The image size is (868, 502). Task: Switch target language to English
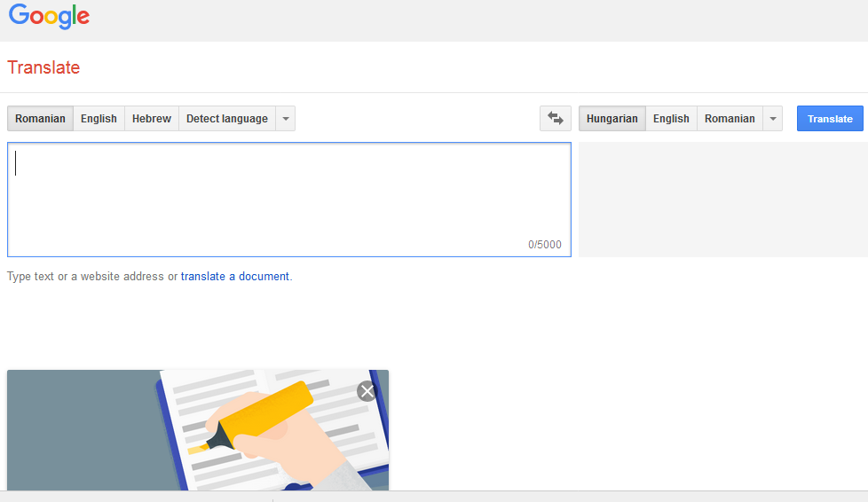click(671, 119)
